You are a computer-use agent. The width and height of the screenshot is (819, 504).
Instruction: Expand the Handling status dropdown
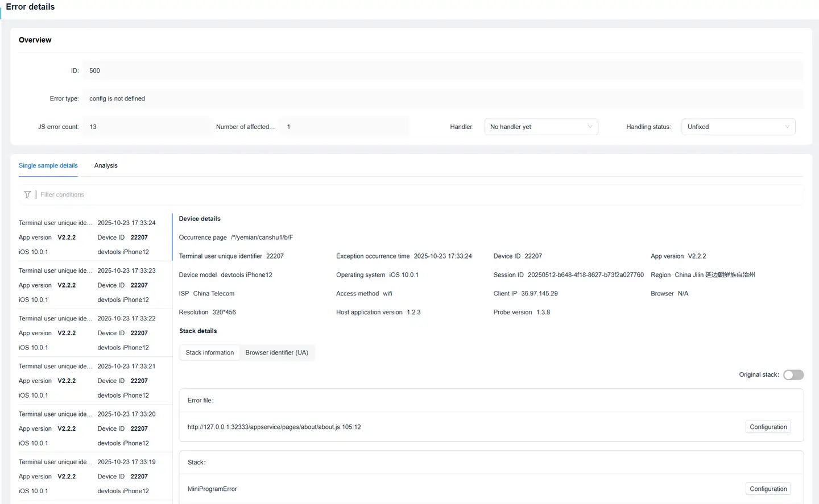coord(738,127)
